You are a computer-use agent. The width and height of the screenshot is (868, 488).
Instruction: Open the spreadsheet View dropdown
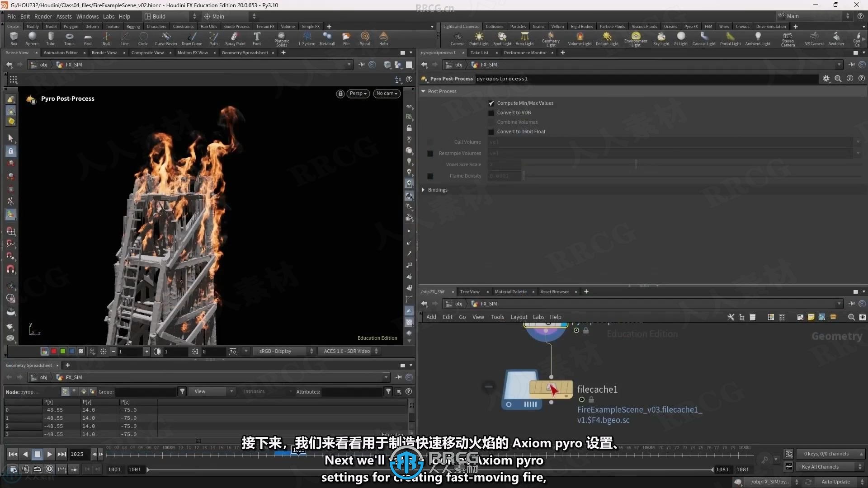point(212,392)
